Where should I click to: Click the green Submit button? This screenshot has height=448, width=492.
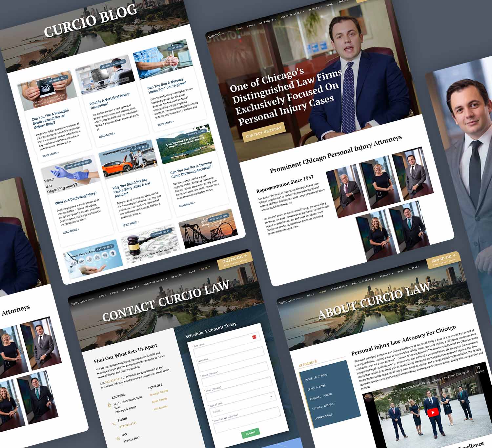click(251, 433)
